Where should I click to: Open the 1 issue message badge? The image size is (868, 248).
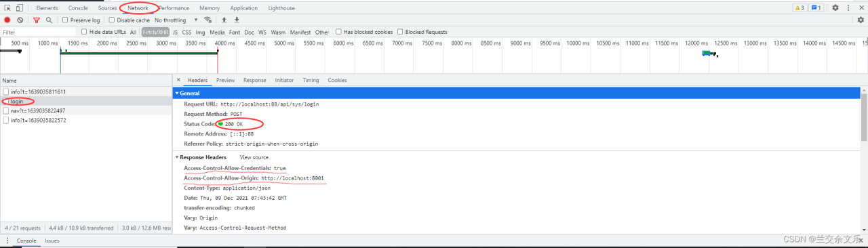tap(816, 8)
